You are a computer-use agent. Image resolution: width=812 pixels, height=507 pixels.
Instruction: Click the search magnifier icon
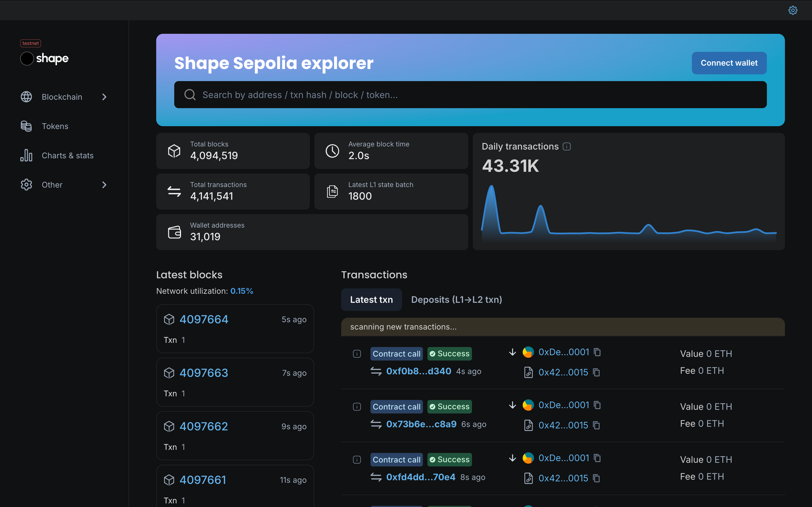190,95
